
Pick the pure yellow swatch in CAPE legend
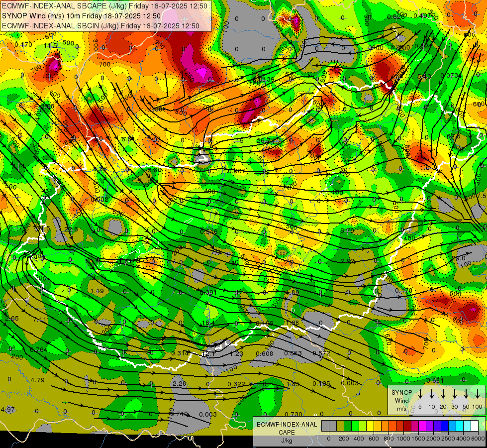[370, 426]
